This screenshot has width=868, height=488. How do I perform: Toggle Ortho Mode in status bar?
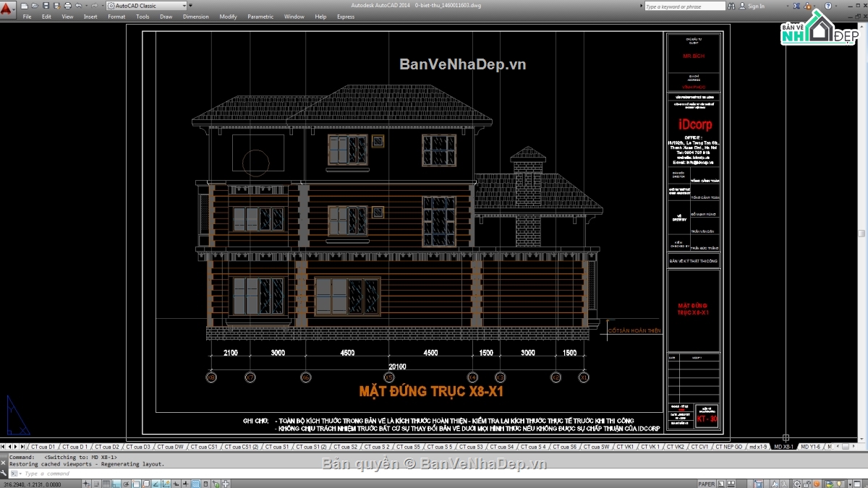coord(116,484)
